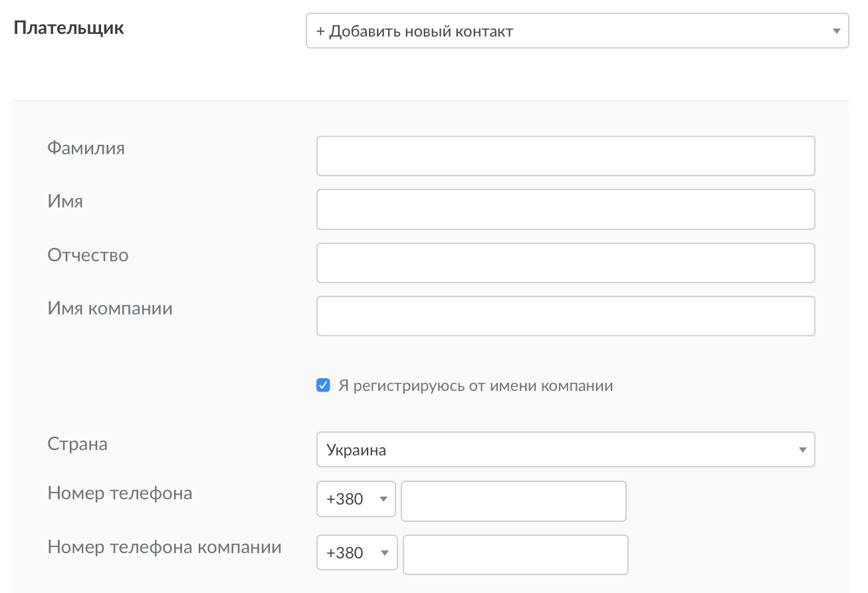Uncheck the company registration checkbox
This screenshot has height=593, width=868.
tap(323, 386)
